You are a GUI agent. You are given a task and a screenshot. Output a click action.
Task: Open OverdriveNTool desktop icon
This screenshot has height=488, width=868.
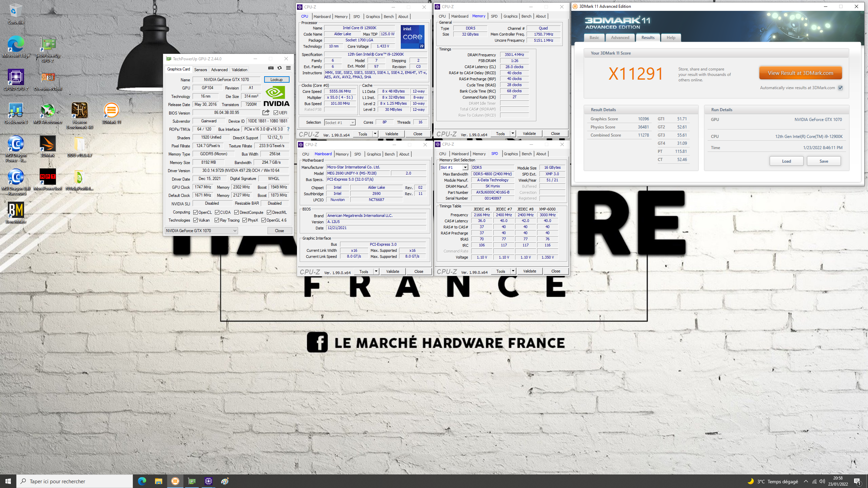pyautogui.click(x=47, y=80)
